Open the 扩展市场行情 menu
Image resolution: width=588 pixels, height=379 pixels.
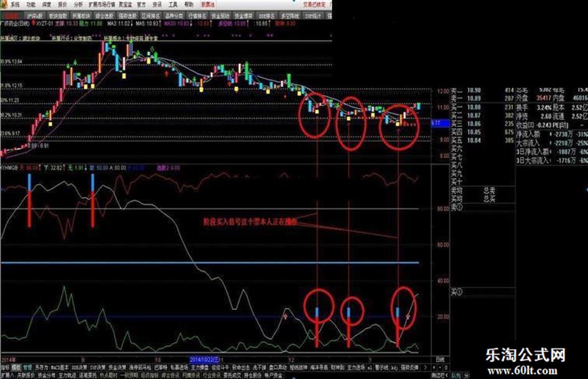(102, 5)
